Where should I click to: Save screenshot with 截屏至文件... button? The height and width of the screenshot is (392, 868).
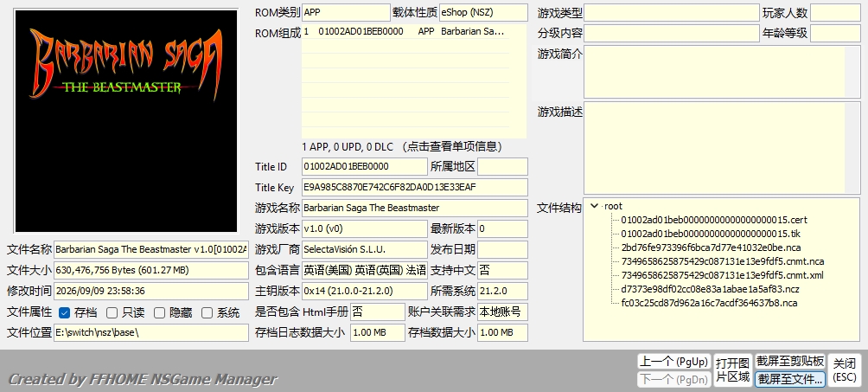(790, 379)
